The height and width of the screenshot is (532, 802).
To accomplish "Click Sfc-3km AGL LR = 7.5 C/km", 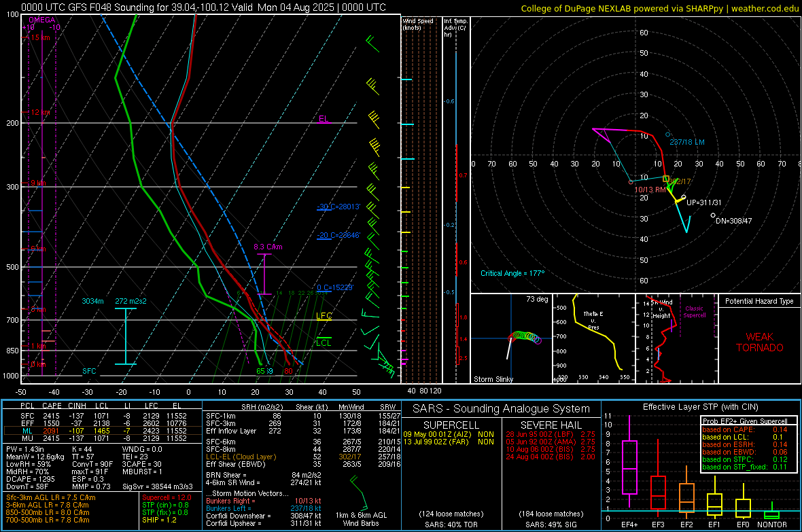I will (x=51, y=498).
